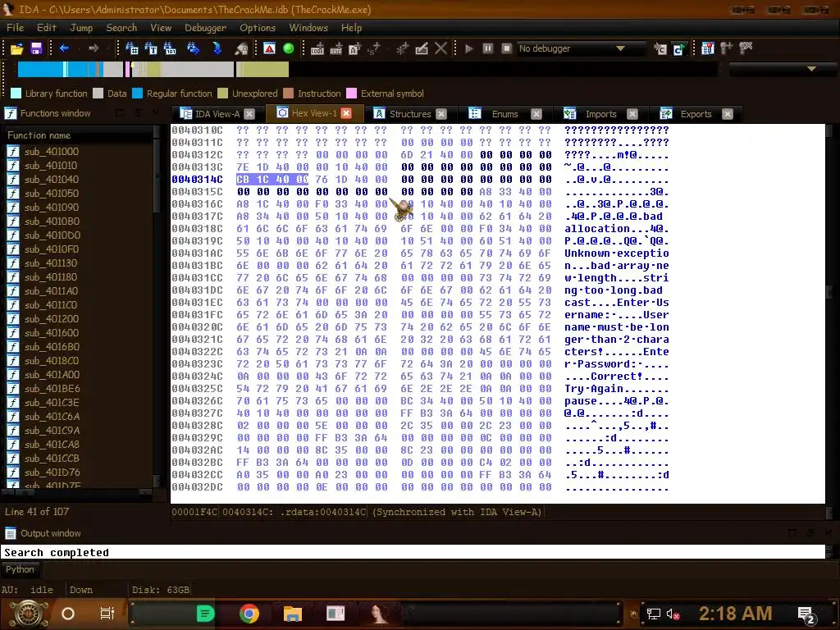The height and width of the screenshot is (630, 840).
Task: Open the notification center icon
Action: coord(806,614)
